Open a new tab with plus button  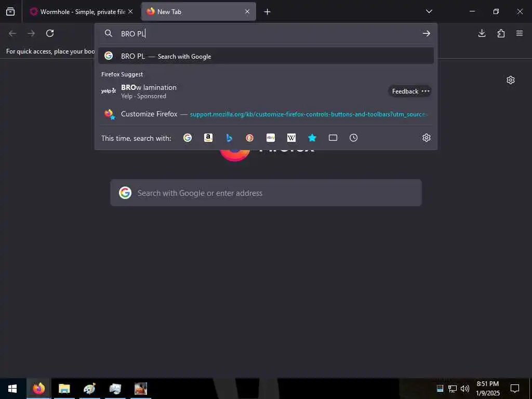point(268,12)
